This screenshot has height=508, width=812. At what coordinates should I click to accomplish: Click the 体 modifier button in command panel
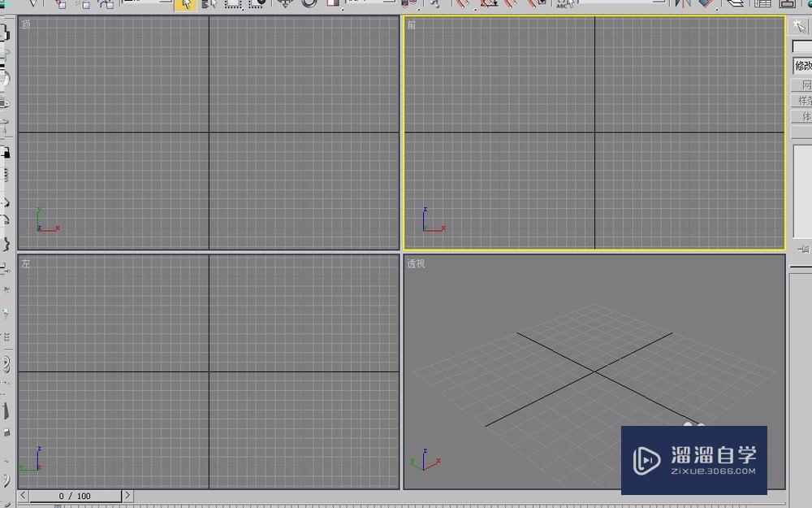point(802,116)
